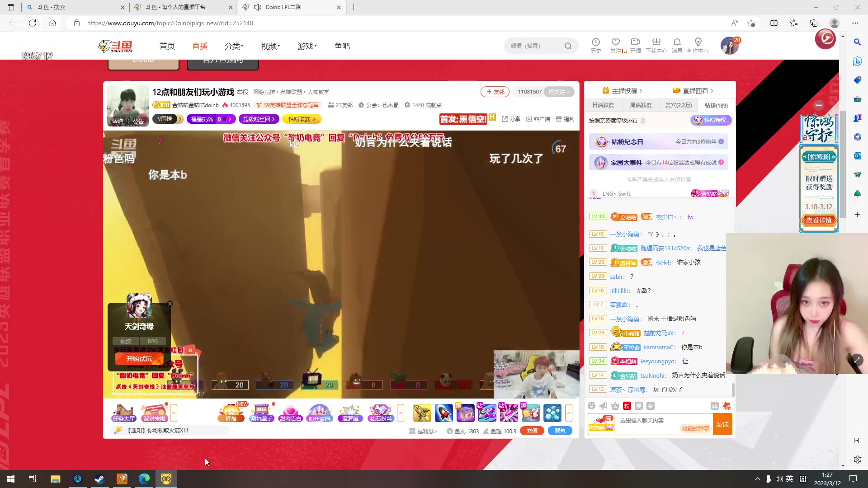Screen dimensions: 868x488
Task: Toggle the 粉 fan danmu badge
Action: click(x=627, y=406)
